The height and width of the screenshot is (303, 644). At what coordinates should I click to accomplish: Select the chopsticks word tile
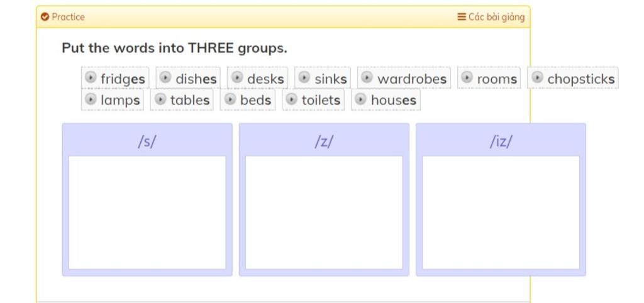(572, 78)
